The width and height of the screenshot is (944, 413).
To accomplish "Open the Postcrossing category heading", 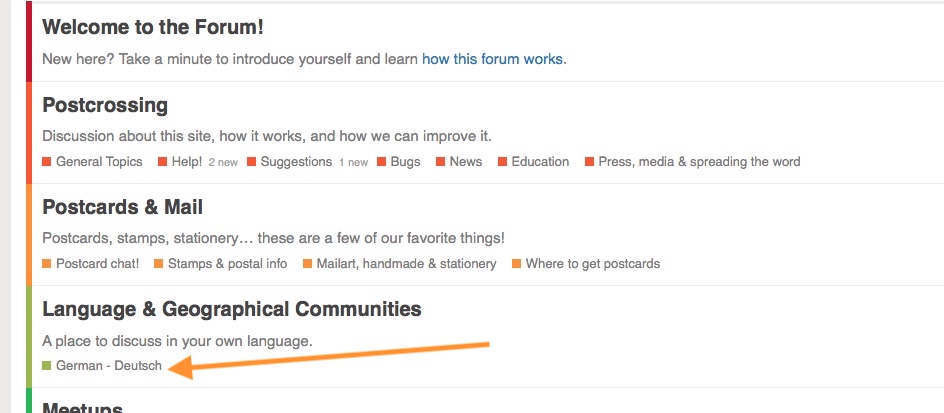I will pos(105,105).
